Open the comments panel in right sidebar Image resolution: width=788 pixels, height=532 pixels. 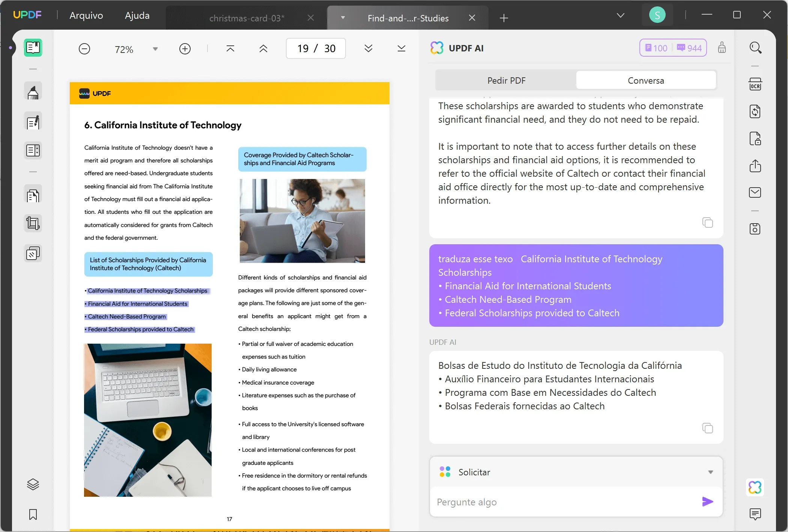755,514
